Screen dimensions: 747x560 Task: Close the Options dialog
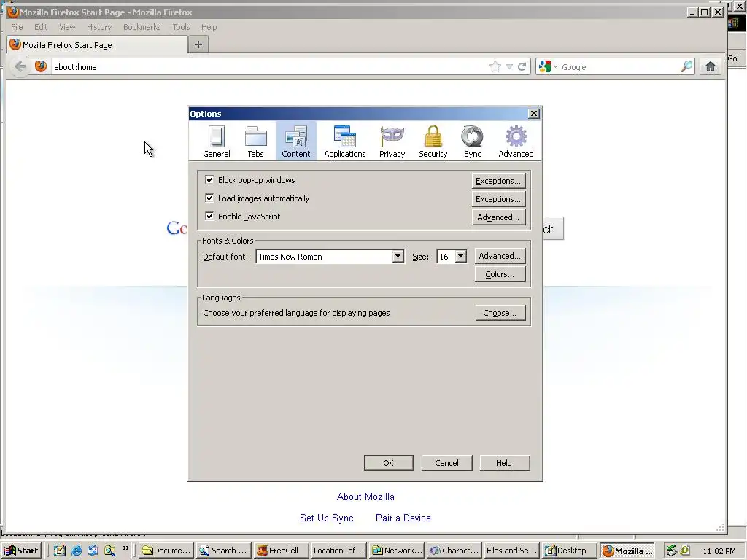[534, 113]
